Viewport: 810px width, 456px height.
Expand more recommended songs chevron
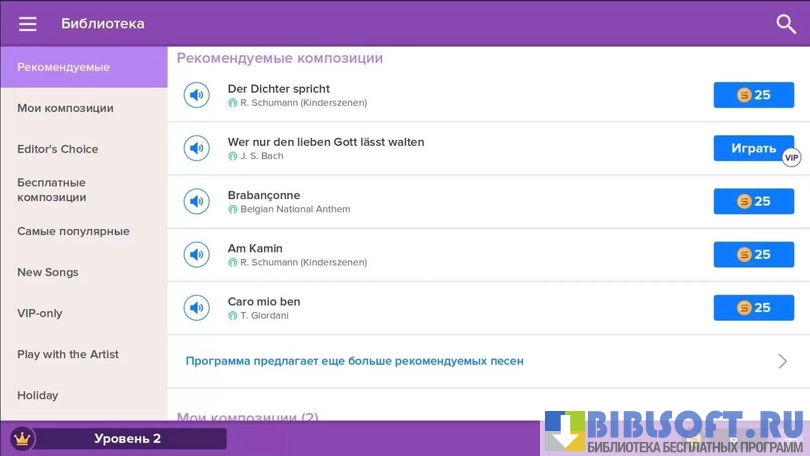point(782,361)
